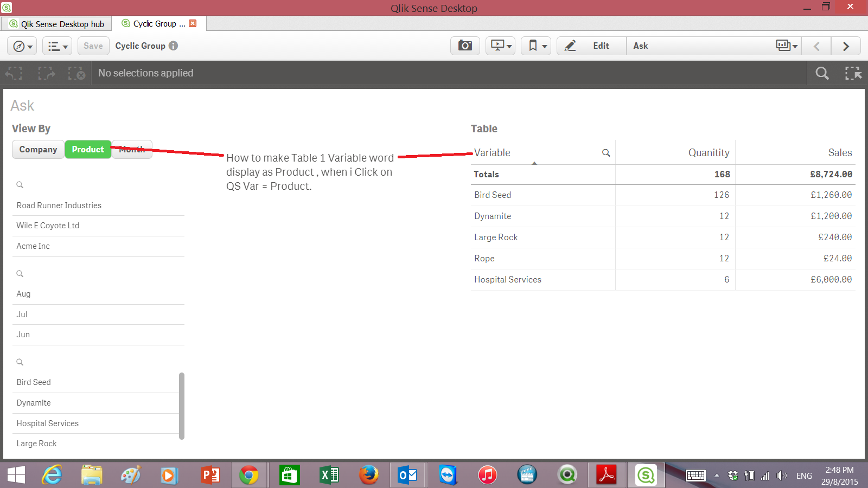Select the Month view-by button
Viewport: 868px width, 488px height.
point(132,149)
